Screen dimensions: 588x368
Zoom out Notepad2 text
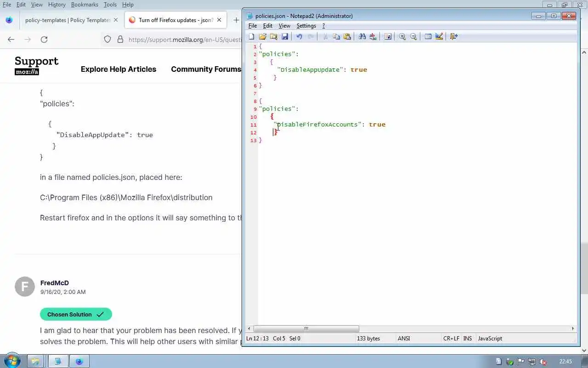coord(413,36)
